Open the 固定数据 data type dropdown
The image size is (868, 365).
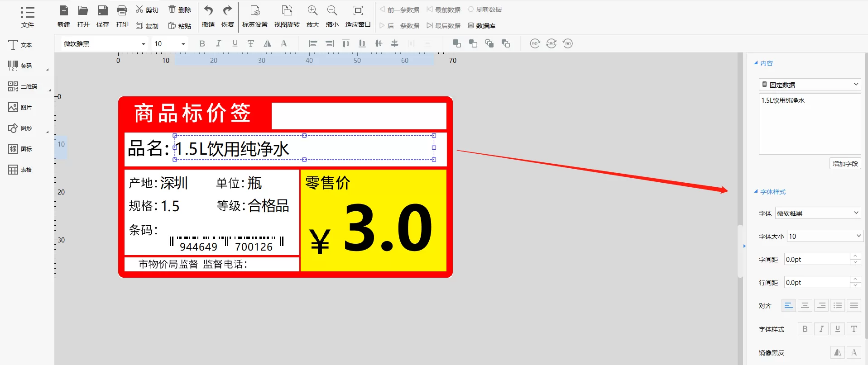[x=810, y=85]
